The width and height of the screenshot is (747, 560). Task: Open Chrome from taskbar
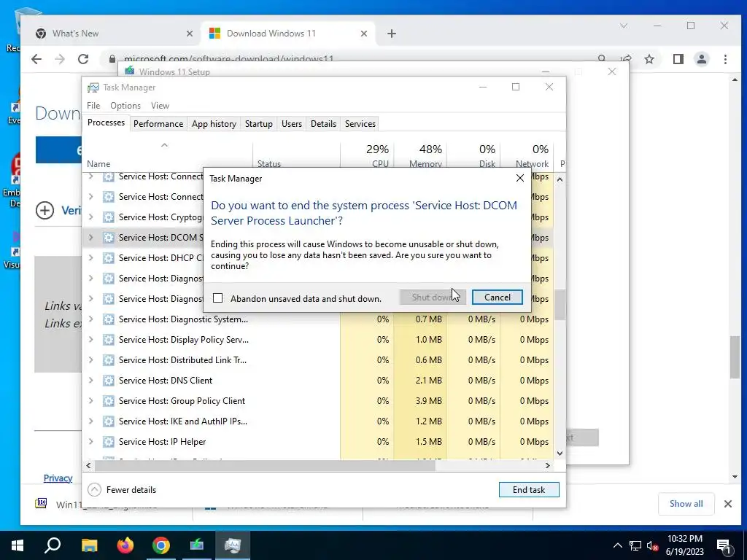pyautogui.click(x=161, y=545)
